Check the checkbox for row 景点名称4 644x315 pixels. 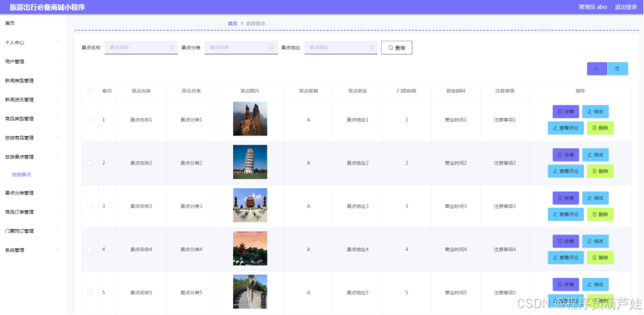coord(90,249)
